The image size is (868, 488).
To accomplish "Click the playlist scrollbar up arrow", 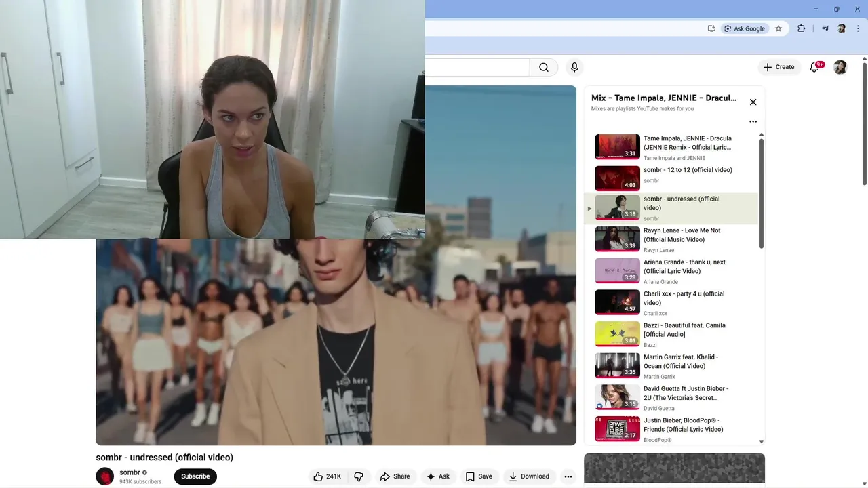I will 761,135.
